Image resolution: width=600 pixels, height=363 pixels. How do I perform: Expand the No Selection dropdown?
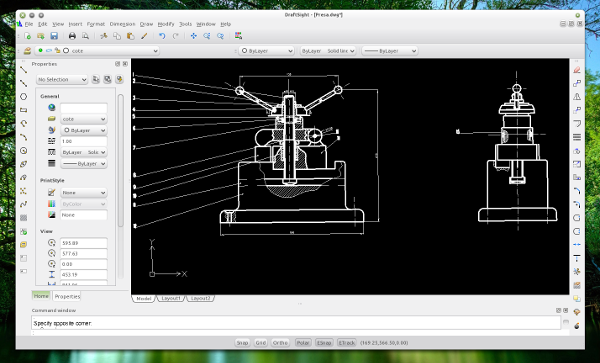click(62, 80)
